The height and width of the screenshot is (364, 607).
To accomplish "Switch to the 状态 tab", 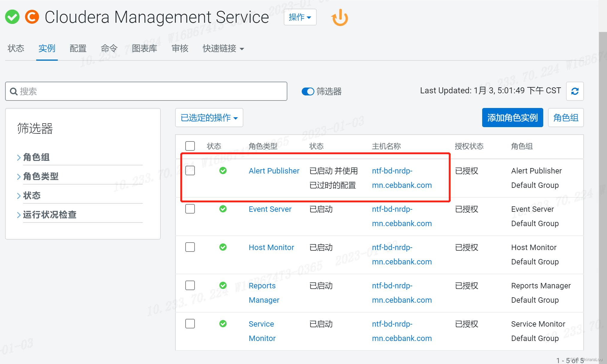I will [x=16, y=48].
